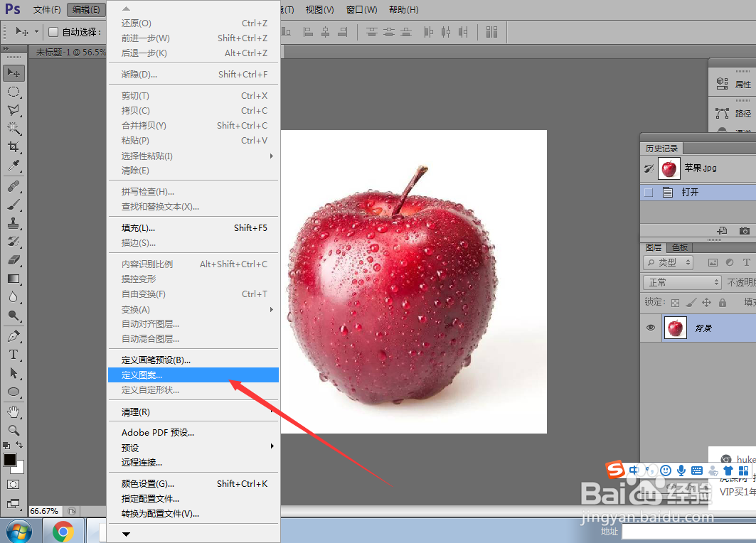Select the Eraser tool

point(14,260)
